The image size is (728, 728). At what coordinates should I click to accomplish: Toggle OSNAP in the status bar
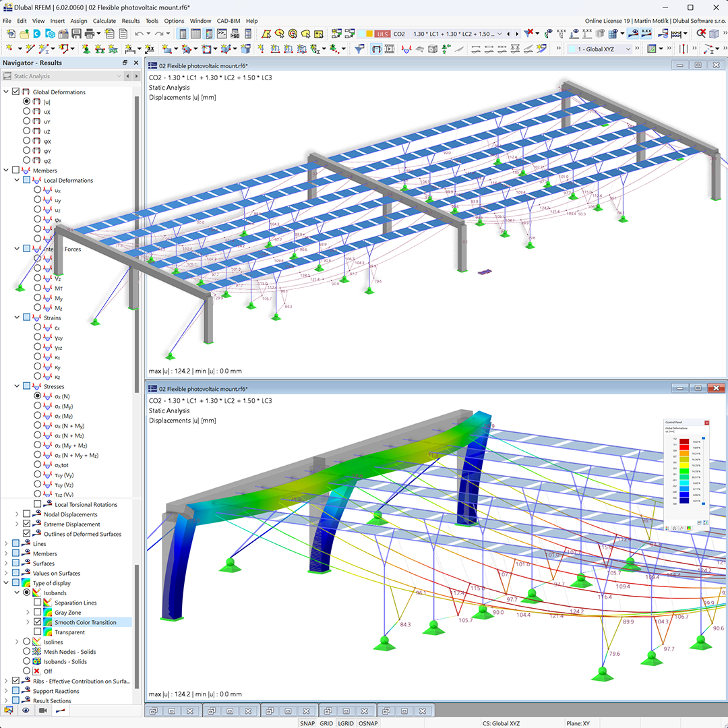pyautogui.click(x=368, y=723)
